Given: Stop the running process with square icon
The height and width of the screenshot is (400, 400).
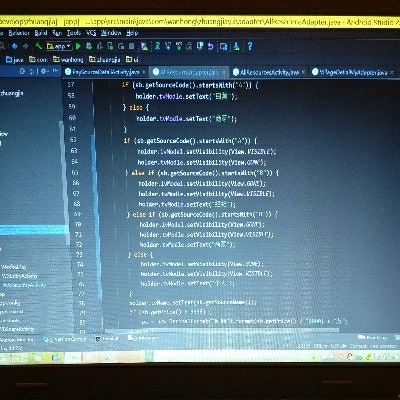Looking at the screenshot, I should point(132,46).
